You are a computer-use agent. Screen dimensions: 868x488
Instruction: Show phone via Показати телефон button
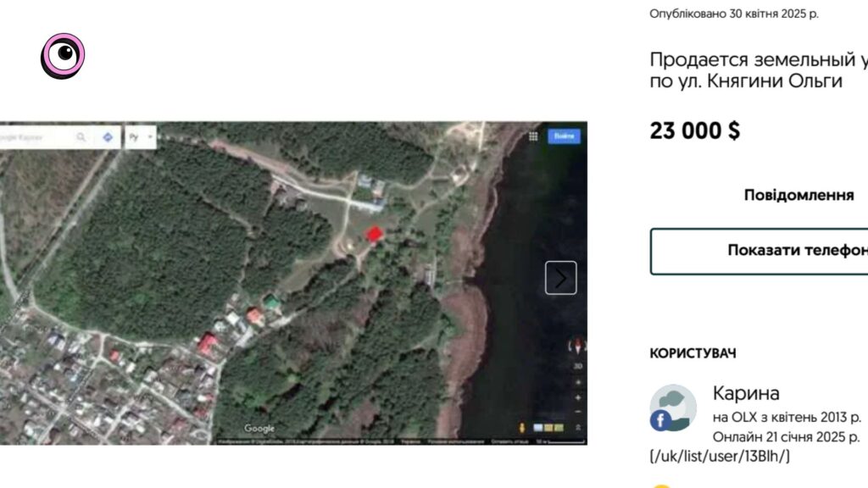[759, 251]
